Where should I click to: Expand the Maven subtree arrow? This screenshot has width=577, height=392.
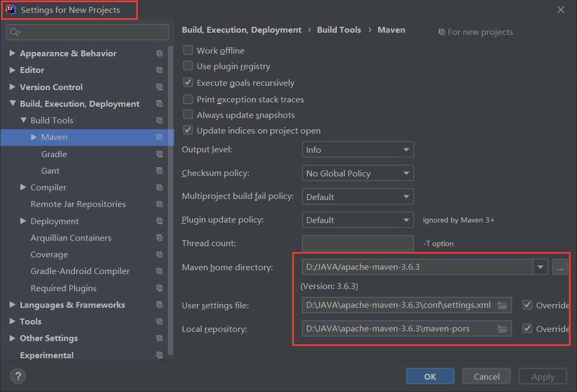point(34,137)
